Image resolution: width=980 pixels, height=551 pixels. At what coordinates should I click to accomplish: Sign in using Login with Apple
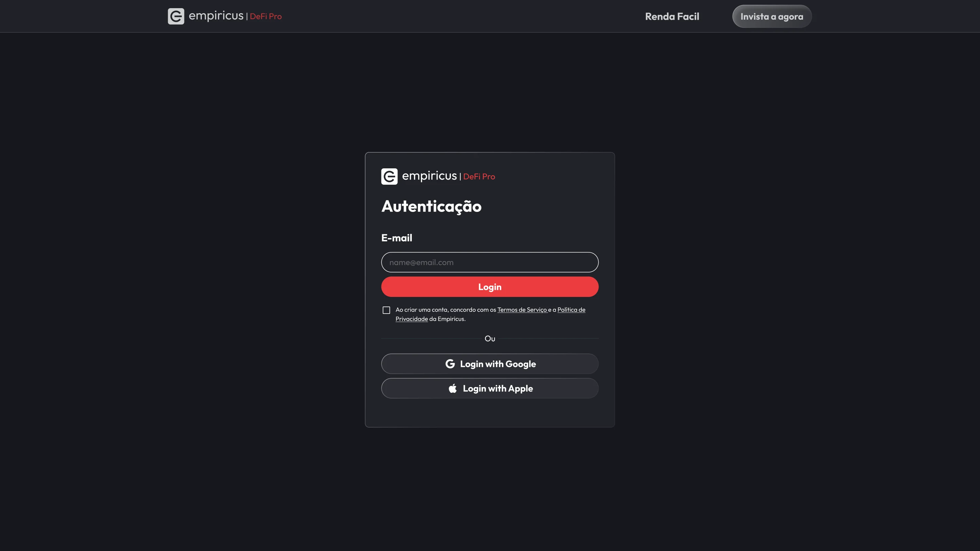[490, 388]
